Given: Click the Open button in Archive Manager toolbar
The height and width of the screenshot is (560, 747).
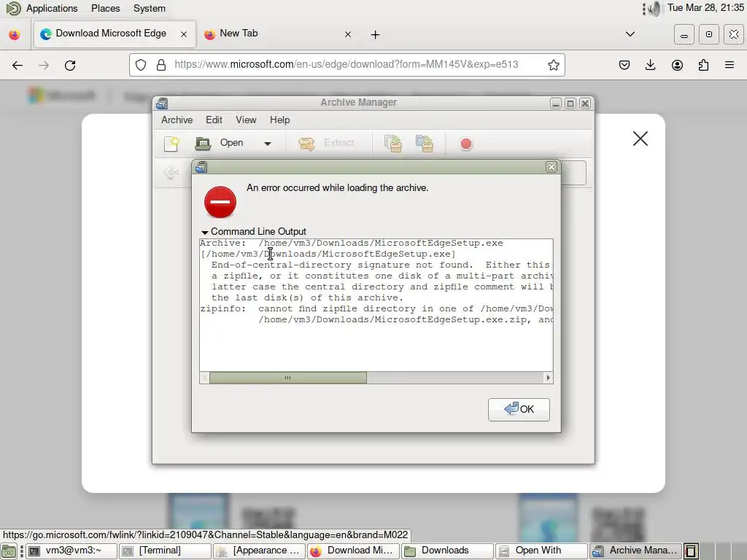Looking at the screenshot, I should pos(220,143).
